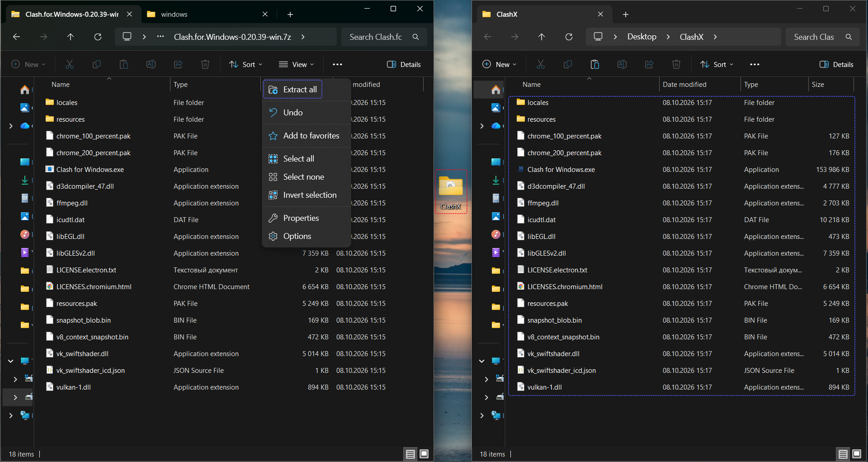This screenshot has width=868, height=462.
Task: Click Desktop breadcrumb in ClashX address bar
Action: click(642, 37)
